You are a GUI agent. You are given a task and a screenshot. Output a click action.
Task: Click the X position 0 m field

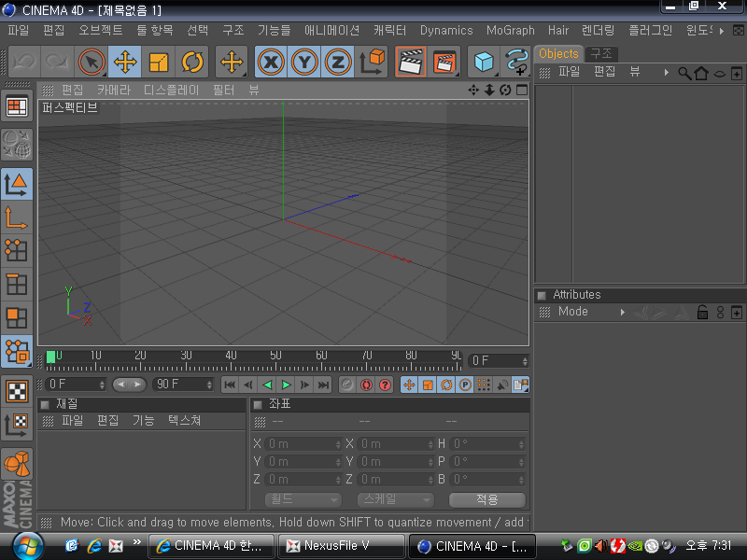tap(303, 444)
